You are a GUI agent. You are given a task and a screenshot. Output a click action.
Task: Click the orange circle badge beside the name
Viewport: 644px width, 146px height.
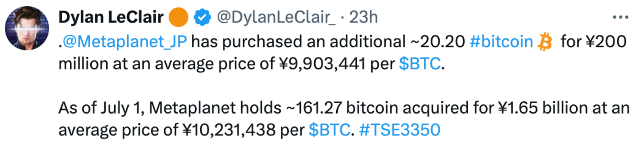pos(178,17)
